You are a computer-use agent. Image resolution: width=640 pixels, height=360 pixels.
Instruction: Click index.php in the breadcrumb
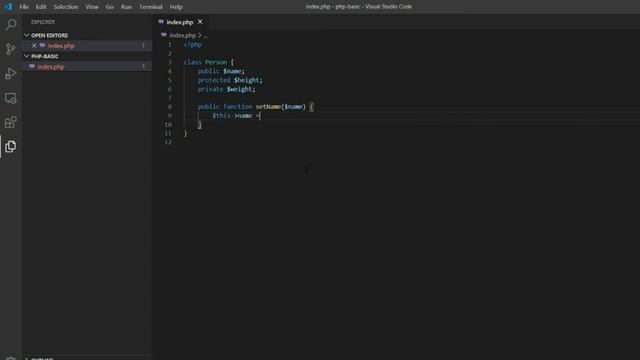182,36
